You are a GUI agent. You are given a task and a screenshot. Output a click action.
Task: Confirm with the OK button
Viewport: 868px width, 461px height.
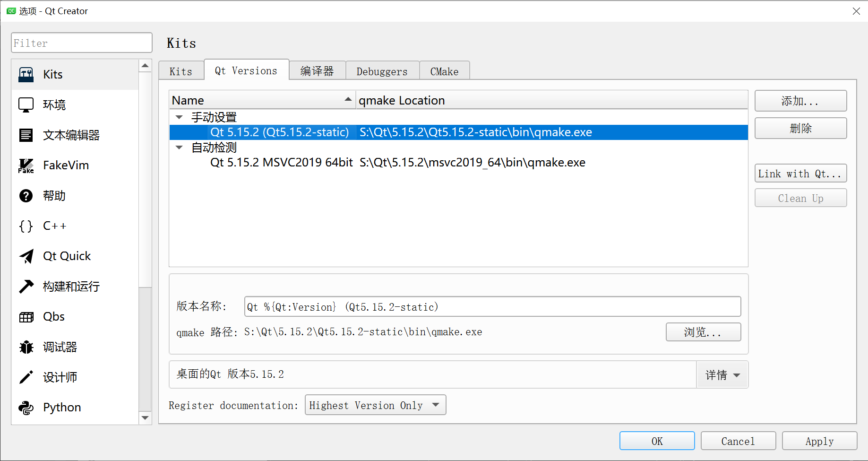tap(657, 441)
